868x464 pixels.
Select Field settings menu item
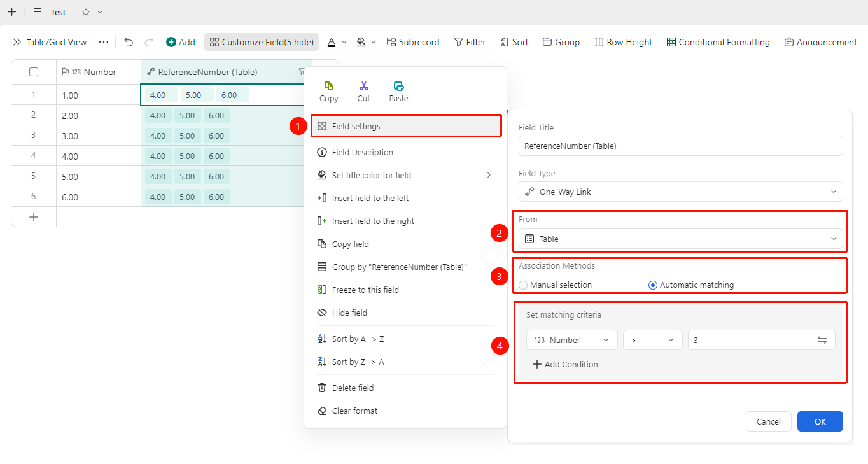pyautogui.click(x=405, y=126)
